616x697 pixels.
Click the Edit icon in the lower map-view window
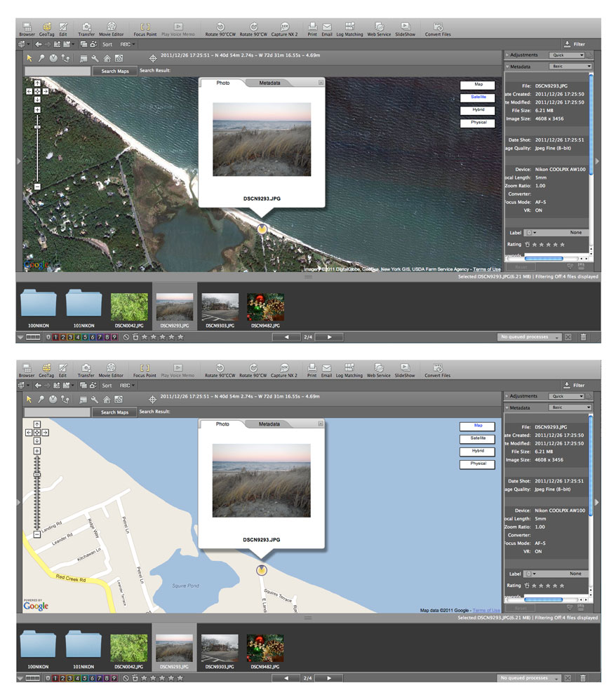click(62, 370)
